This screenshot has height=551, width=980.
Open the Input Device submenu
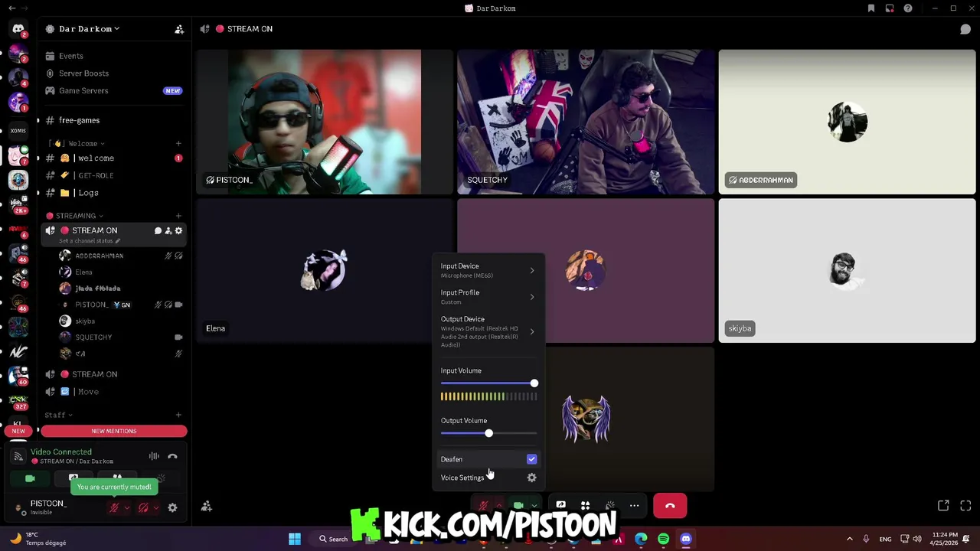pos(488,270)
